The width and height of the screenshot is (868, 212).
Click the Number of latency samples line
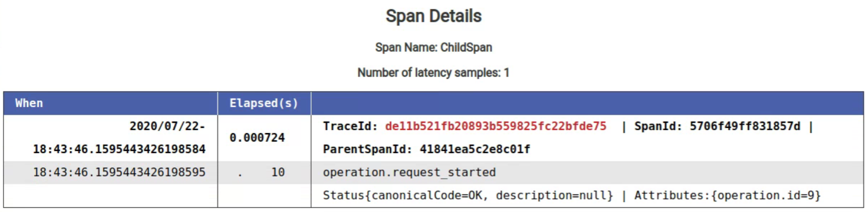point(434,73)
